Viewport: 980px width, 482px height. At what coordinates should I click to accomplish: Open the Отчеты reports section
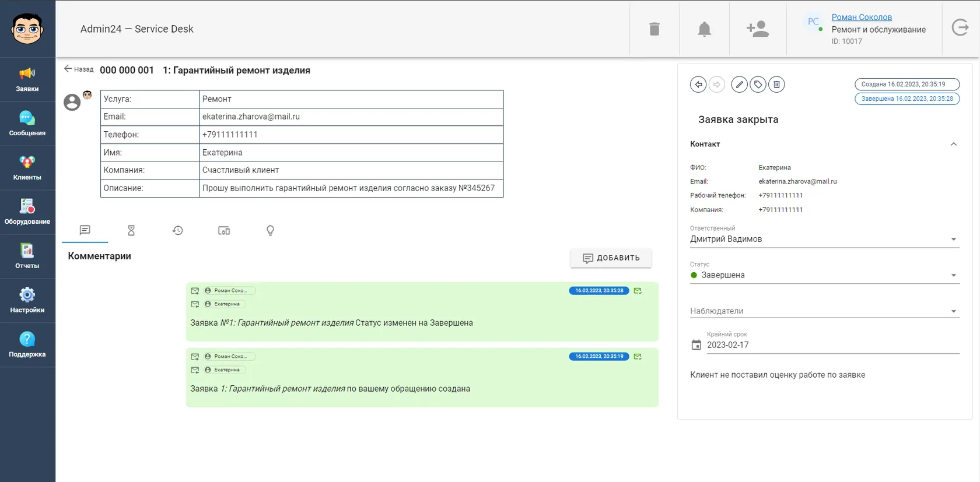pos(27,257)
